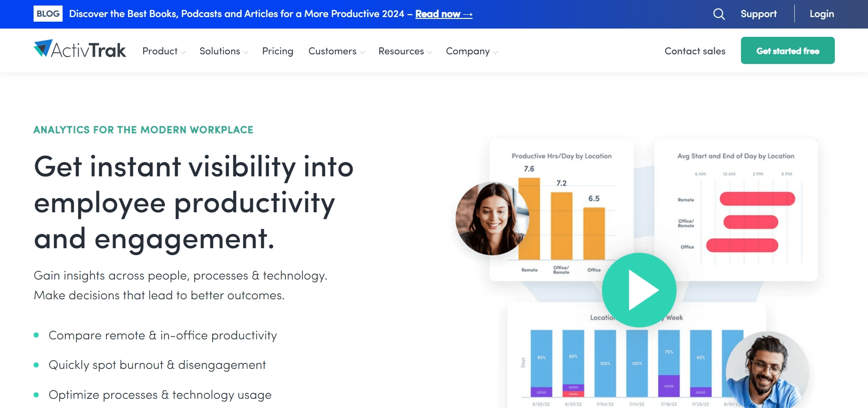Click Contact sales
The height and width of the screenshot is (408, 868).
(x=695, y=51)
